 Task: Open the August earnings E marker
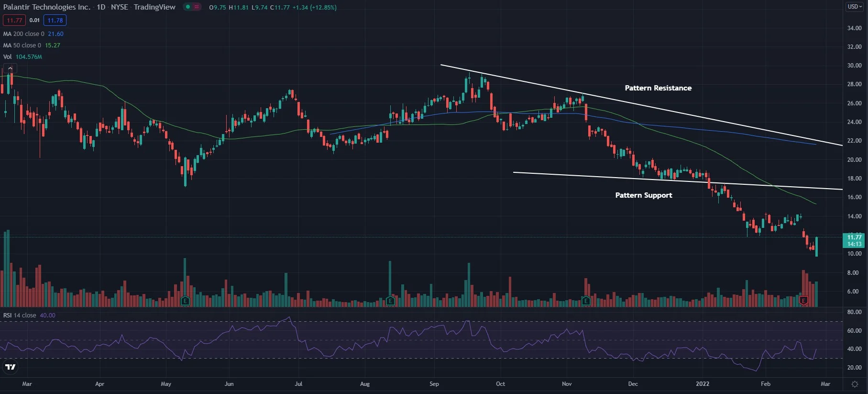point(390,301)
